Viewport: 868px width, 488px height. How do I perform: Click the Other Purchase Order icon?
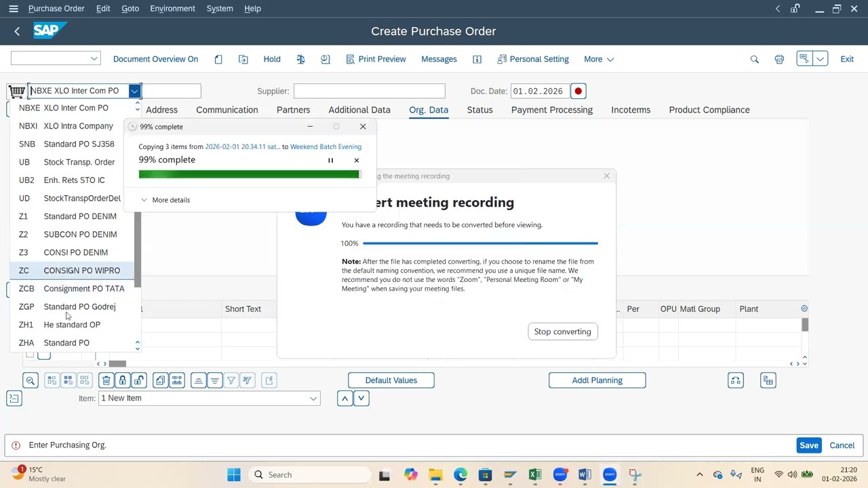click(243, 59)
